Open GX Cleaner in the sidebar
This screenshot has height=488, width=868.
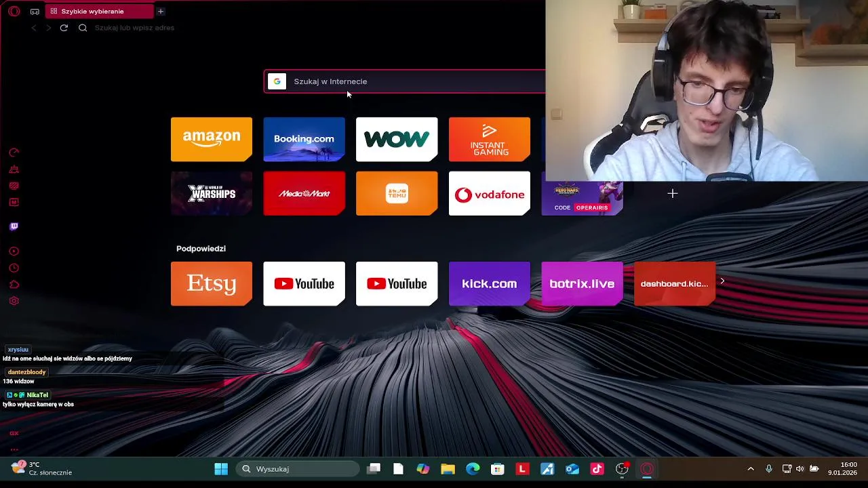pos(14,169)
